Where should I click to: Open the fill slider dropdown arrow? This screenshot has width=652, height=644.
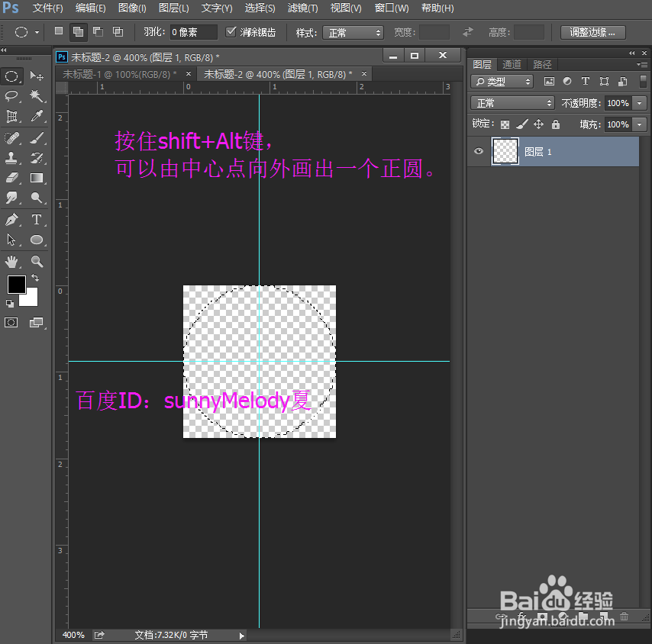tap(639, 124)
